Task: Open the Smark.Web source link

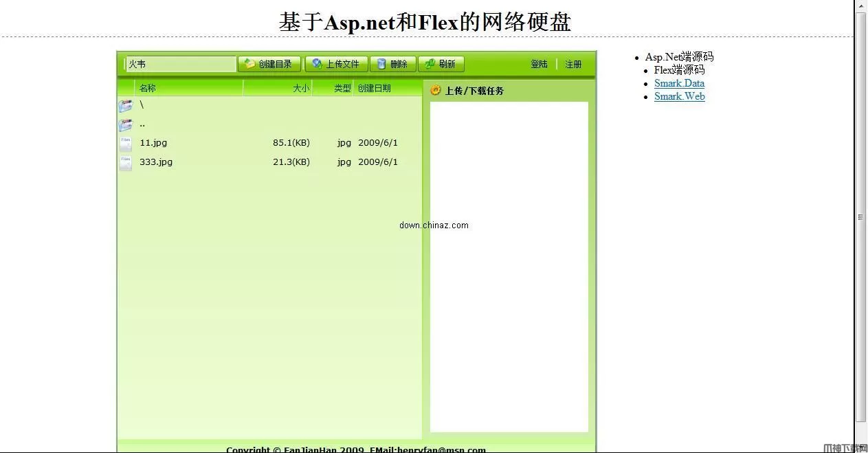Action: pos(679,96)
